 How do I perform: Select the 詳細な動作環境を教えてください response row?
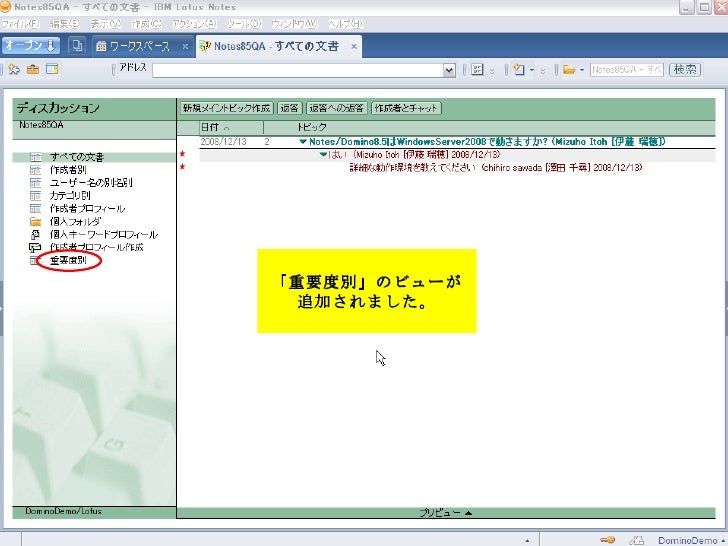(496, 168)
